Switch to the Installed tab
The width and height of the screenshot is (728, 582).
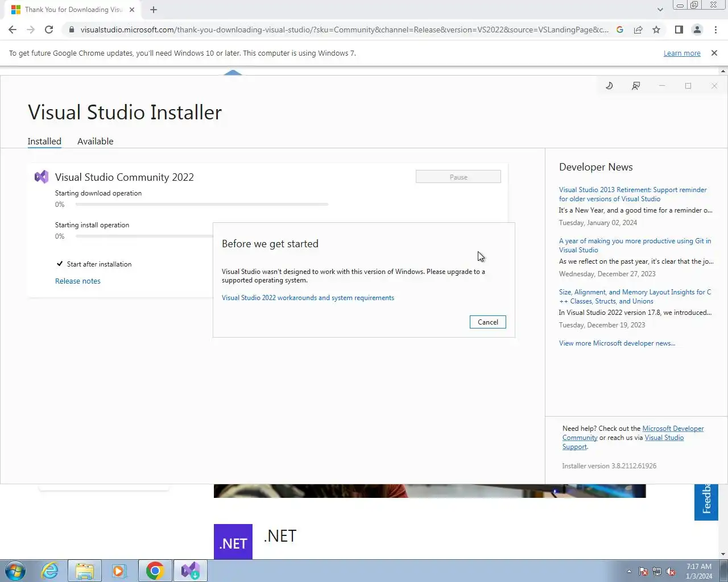[x=44, y=141]
